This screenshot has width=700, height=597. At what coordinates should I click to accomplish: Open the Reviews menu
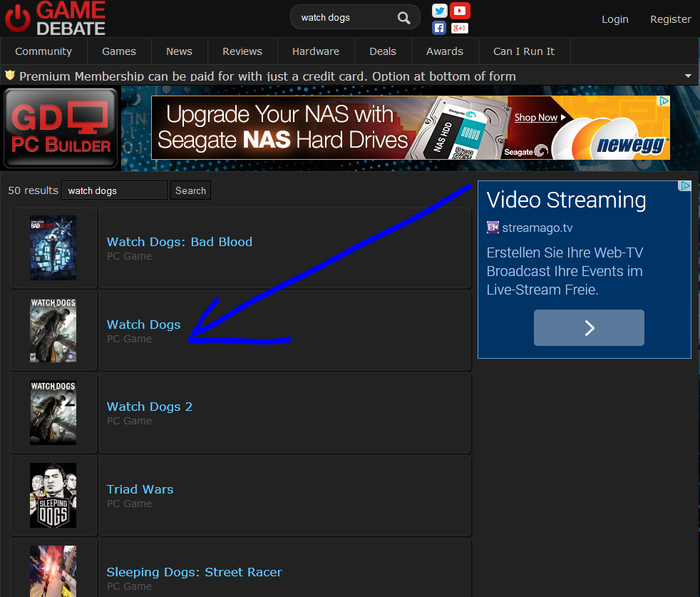point(242,51)
